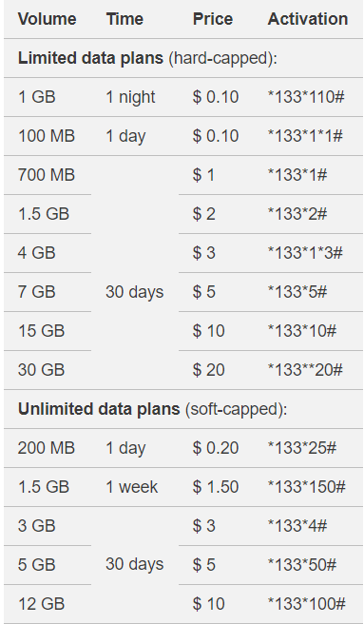Select the $ 10 price for 15 GB
The height and width of the screenshot is (624, 364).
208,331
